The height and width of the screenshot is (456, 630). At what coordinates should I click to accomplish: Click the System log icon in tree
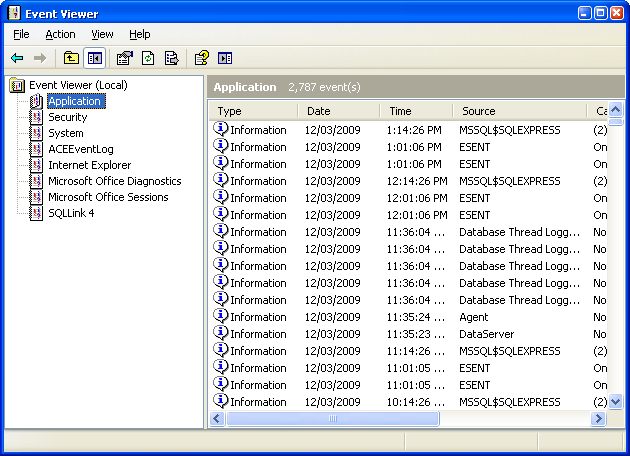click(36, 133)
